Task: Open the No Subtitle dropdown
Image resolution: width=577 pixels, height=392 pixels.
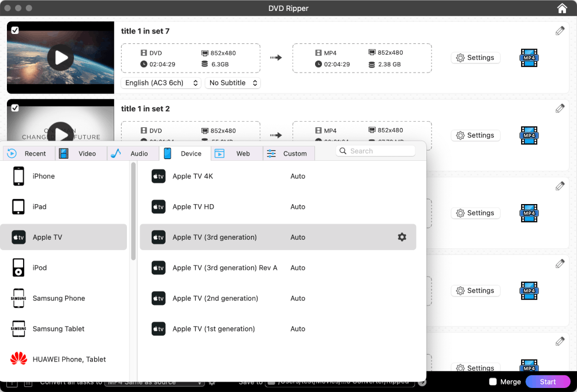Action: pyautogui.click(x=233, y=83)
